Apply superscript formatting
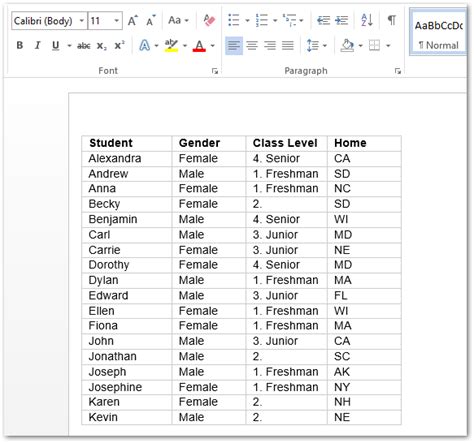The height and width of the screenshot is (443, 474). click(x=119, y=45)
